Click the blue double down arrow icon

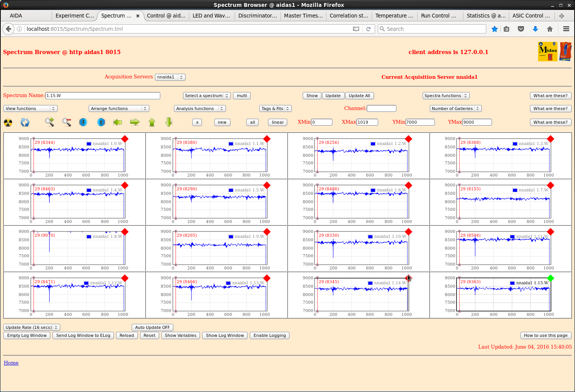point(83,122)
